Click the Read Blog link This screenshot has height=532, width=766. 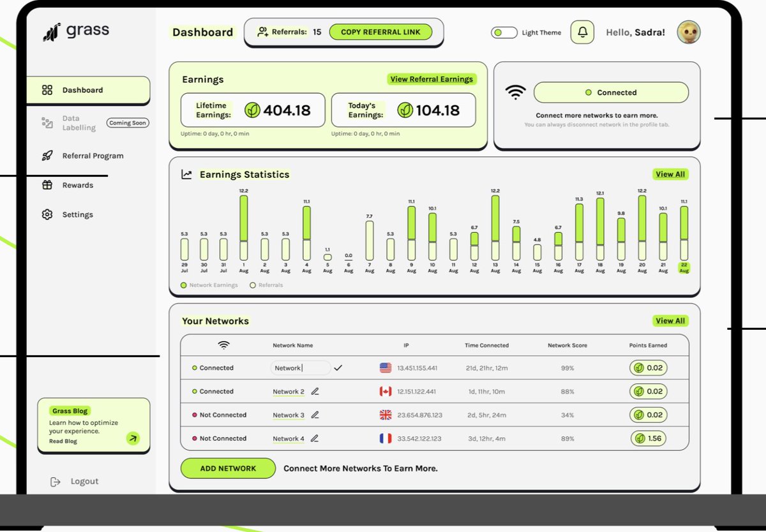(x=63, y=441)
